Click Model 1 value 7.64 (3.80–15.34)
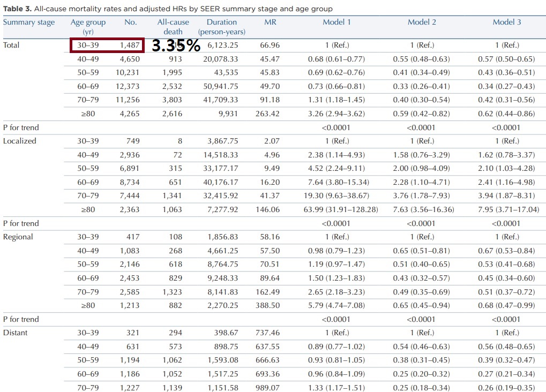 pyautogui.click(x=339, y=182)
